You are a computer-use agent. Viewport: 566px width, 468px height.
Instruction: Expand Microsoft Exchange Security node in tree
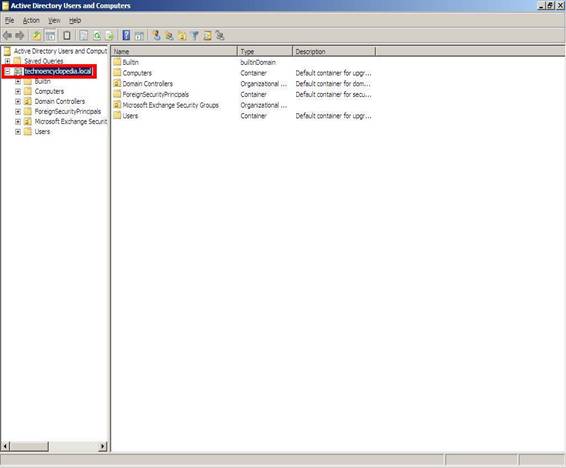[x=18, y=122]
